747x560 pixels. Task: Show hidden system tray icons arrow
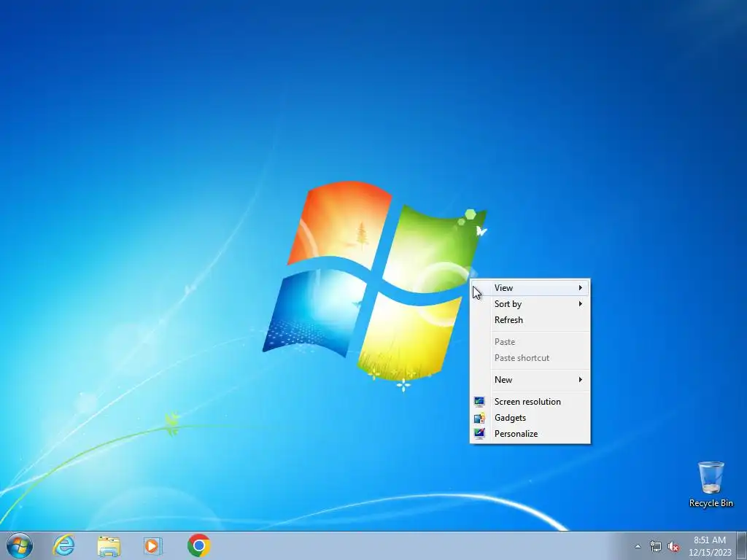click(638, 546)
